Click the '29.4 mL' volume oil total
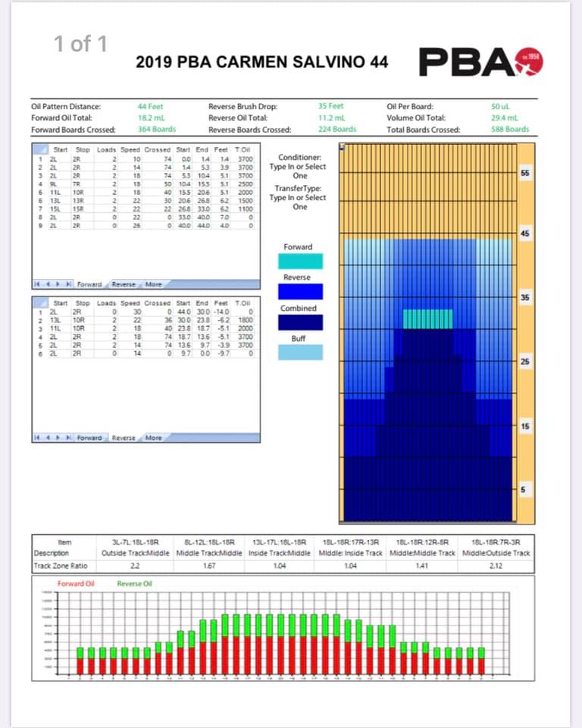Viewport: 582px width, 728px height. click(505, 118)
